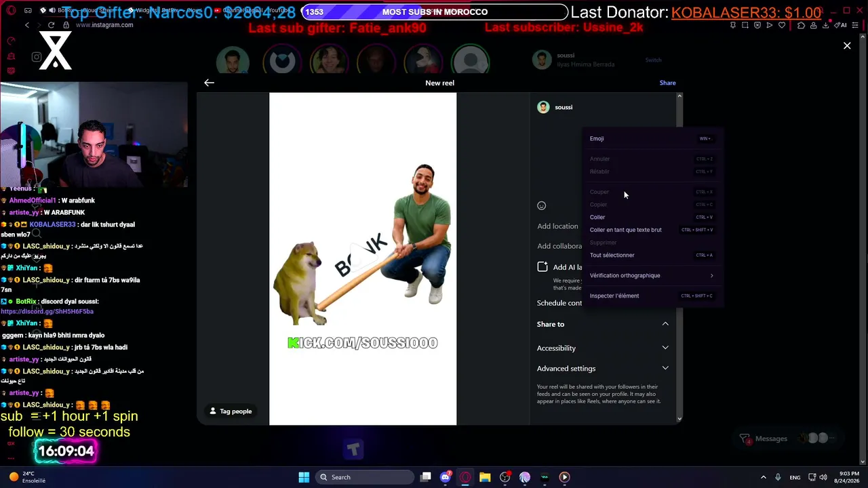Close the Instagram reel dialog with X

[847, 45]
